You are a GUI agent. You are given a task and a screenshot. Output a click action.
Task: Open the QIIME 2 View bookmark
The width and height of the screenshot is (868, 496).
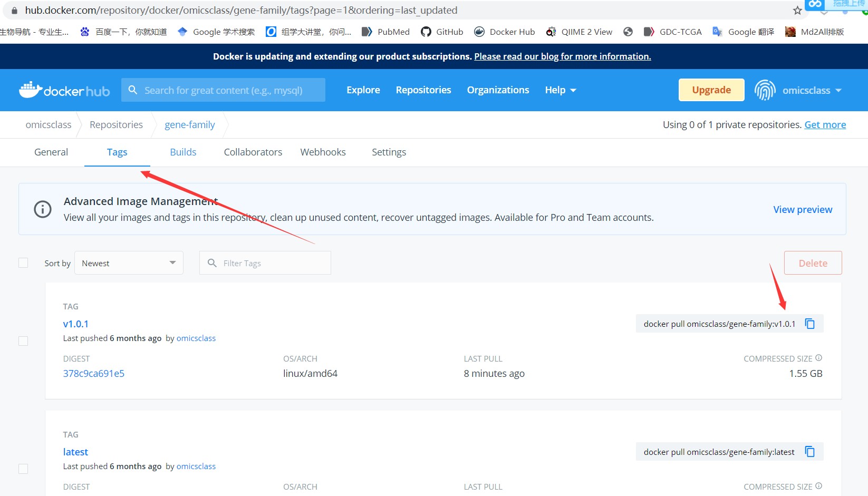579,32
